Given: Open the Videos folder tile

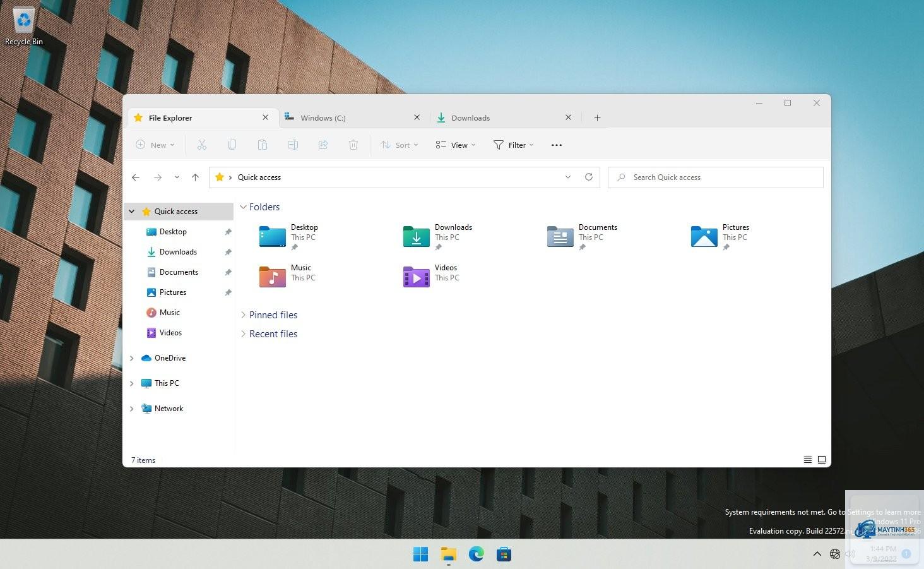Looking at the screenshot, I should (x=432, y=275).
